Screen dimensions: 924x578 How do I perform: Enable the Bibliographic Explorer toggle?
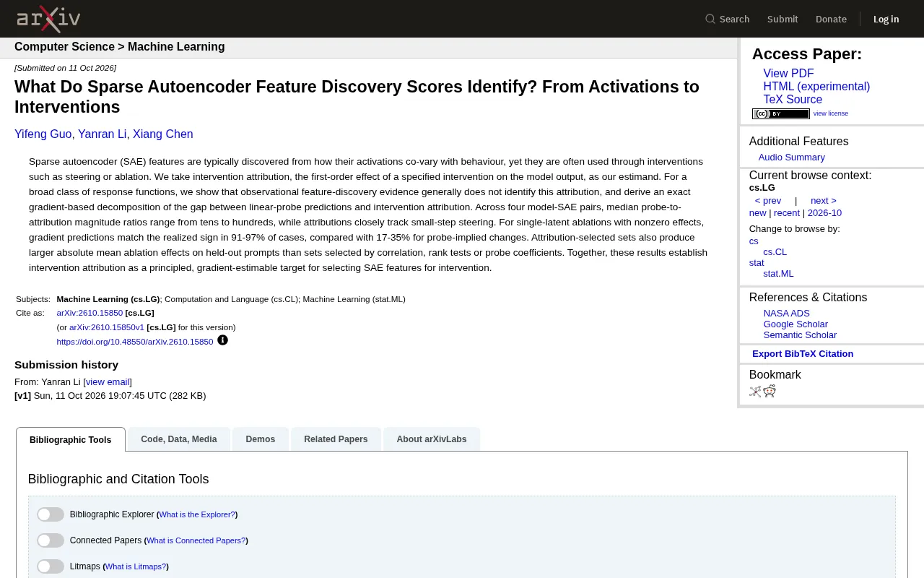(51, 514)
